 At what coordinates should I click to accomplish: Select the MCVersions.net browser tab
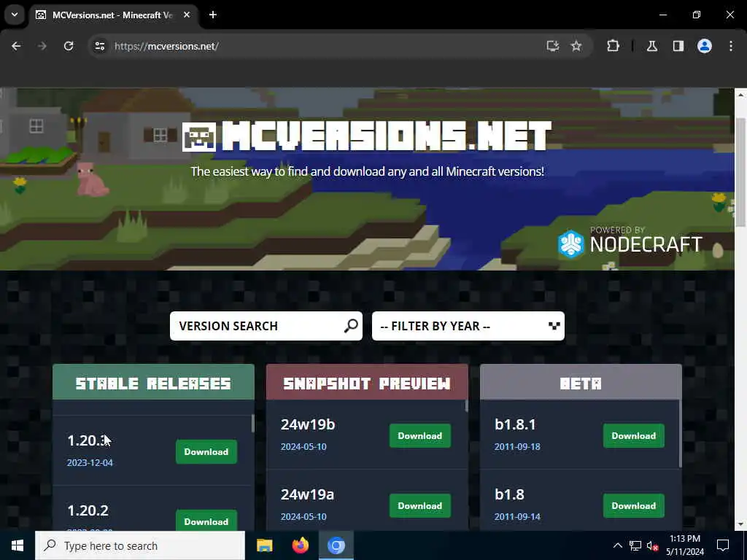pyautogui.click(x=113, y=15)
